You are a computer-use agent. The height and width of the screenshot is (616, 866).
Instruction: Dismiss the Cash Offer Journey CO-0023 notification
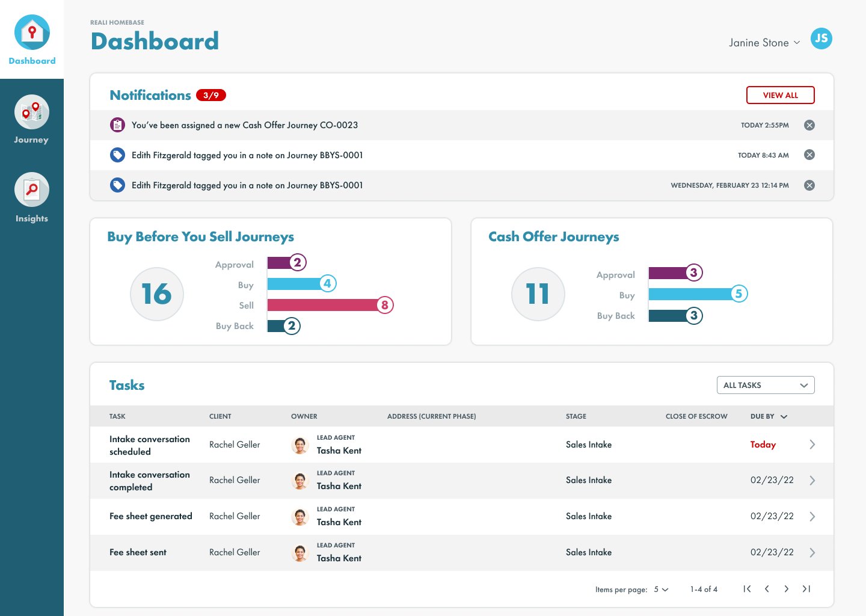pyautogui.click(x=809, y=125)
